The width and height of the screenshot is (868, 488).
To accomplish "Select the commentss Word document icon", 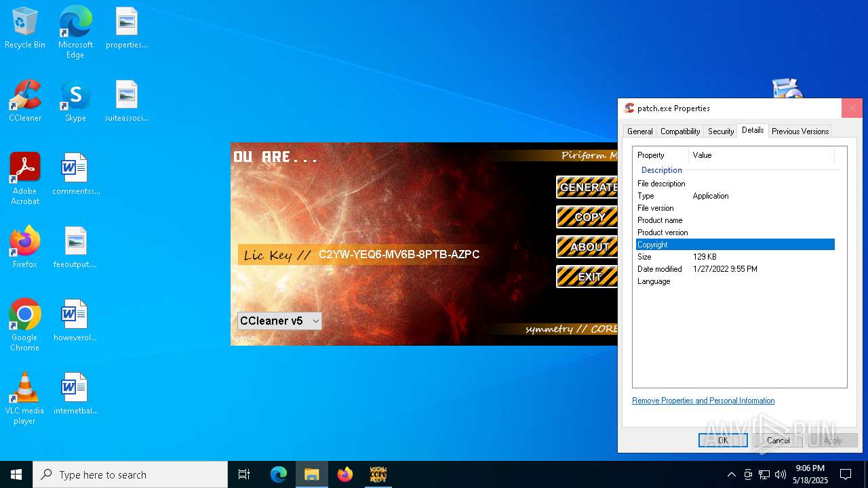I will point(75,175).
